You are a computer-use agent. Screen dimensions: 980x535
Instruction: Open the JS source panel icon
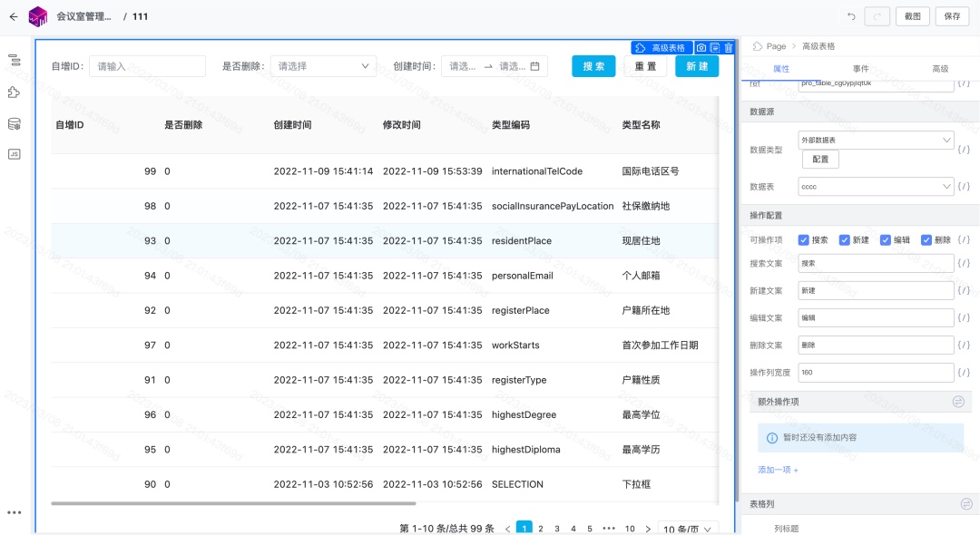pos(15,154)
